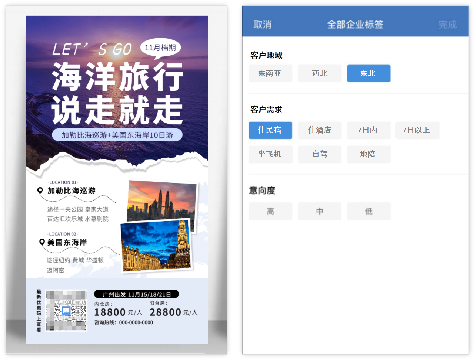Select the 西北 region tag

coord(319,73)
